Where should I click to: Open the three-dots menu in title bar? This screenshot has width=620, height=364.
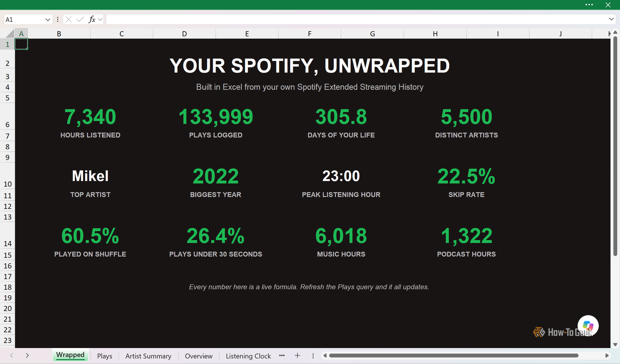(x=589, y=5)
